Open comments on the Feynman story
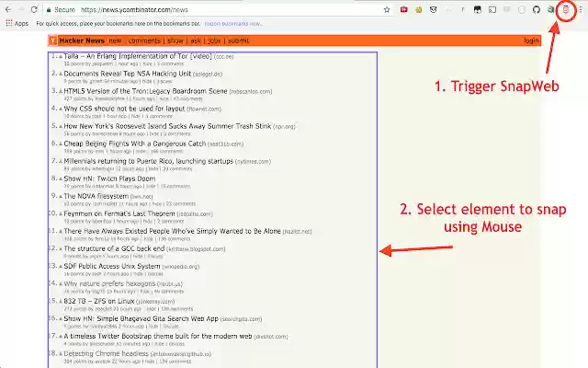588x368 pixels. tap(170, 222)
